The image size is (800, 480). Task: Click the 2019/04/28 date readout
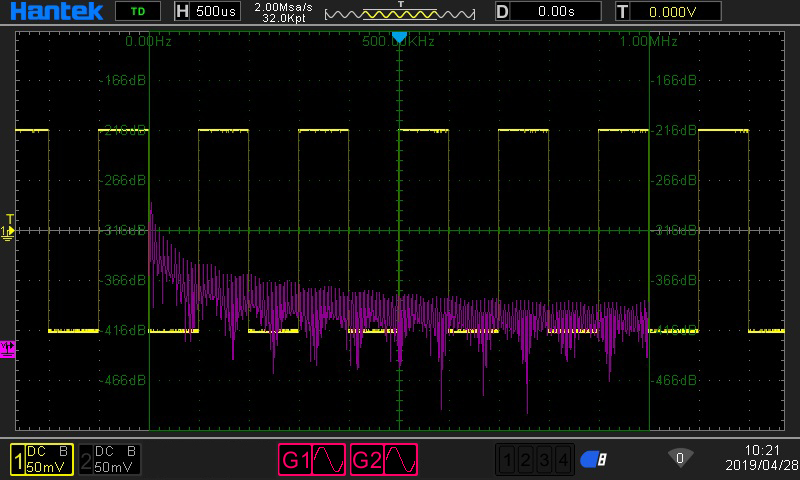click(x=762, y=465)
